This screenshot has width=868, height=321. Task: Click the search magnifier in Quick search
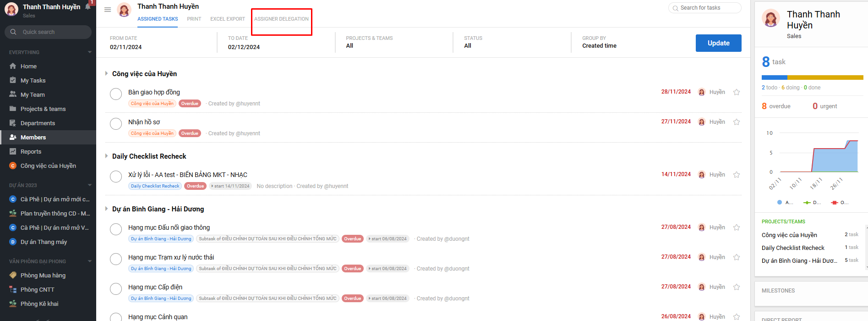[13, 32]
